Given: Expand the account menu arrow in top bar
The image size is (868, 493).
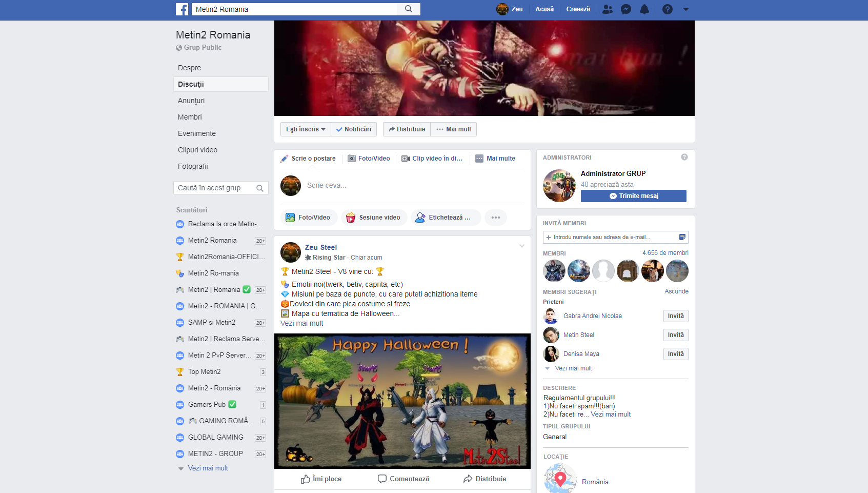Looking at the screenshot, I should (x=686, y=9).
